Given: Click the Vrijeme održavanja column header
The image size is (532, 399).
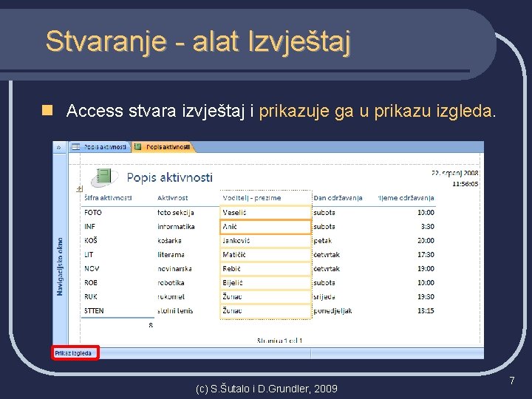Looking at the screenshot, I should coord(406,198).
